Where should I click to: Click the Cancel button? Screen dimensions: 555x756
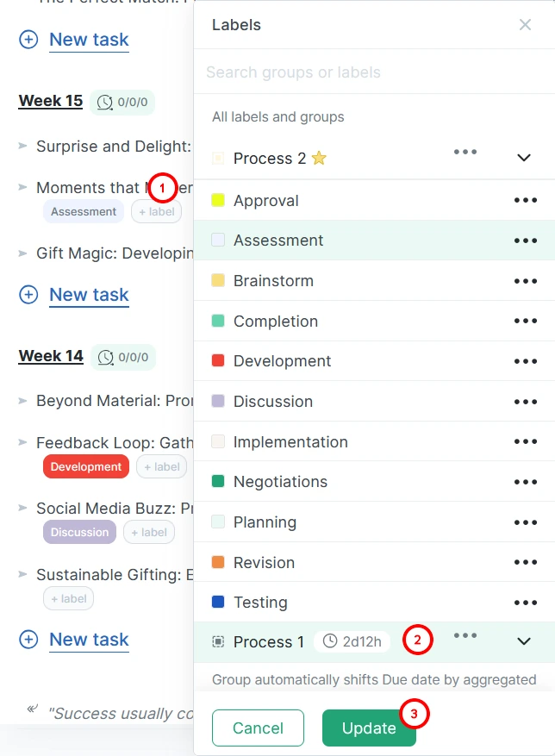pos(258,728)
